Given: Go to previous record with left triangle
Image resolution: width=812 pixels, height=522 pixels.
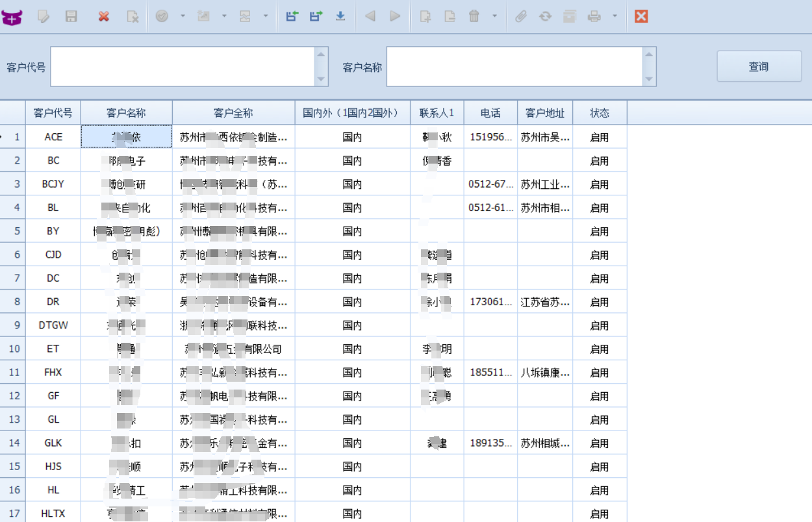Looking at the screenshot, I should pos(370,16).
